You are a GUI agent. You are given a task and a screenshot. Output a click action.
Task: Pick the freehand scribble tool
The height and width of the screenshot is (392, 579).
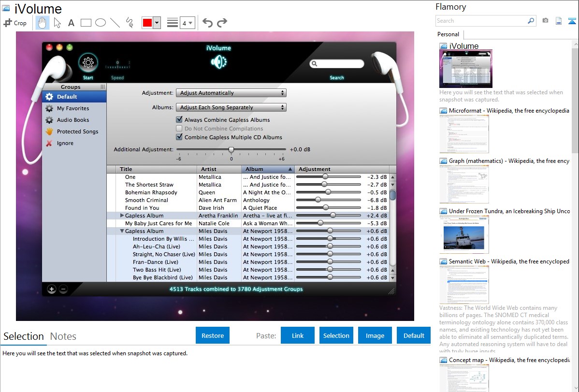pyautogui.click(x=130, y=23)
